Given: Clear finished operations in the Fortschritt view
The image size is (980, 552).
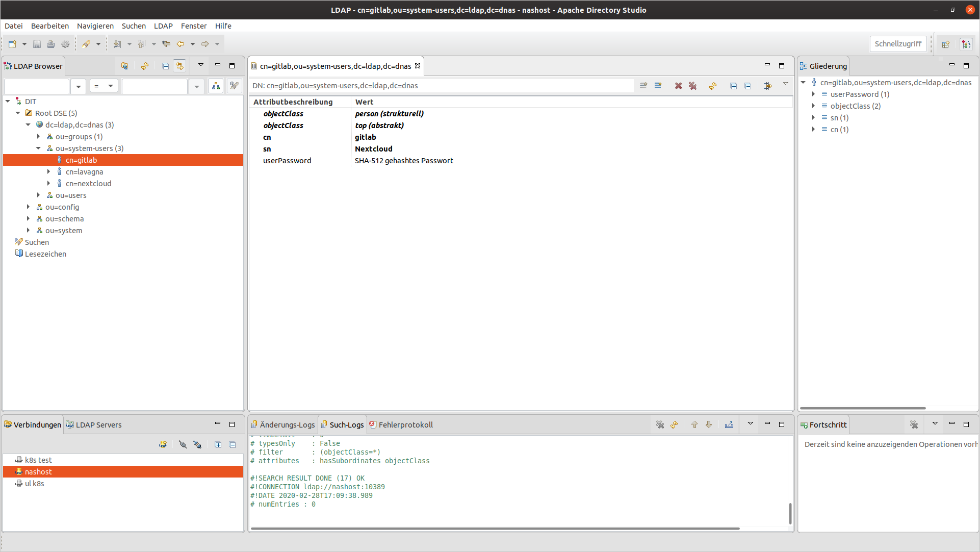Looking at the screenshot, I should pyautogui.click(x=914, y=424).
